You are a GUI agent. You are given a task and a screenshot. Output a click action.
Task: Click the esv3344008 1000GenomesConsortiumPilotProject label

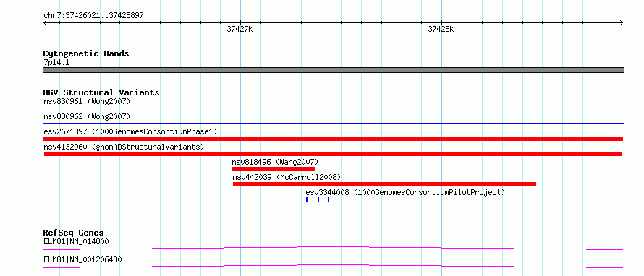click(x=405, y=192)
